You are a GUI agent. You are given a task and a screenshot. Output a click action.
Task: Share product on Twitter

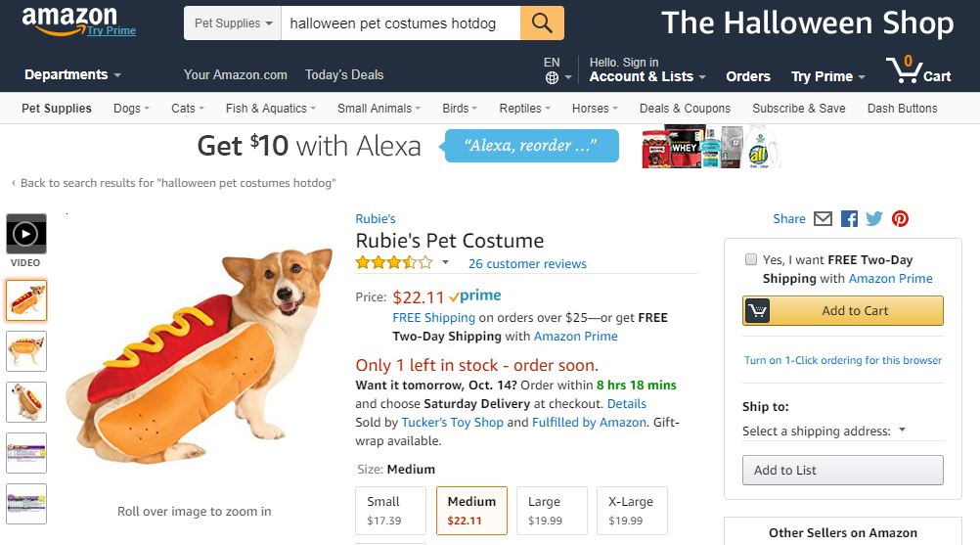point(874,219)
